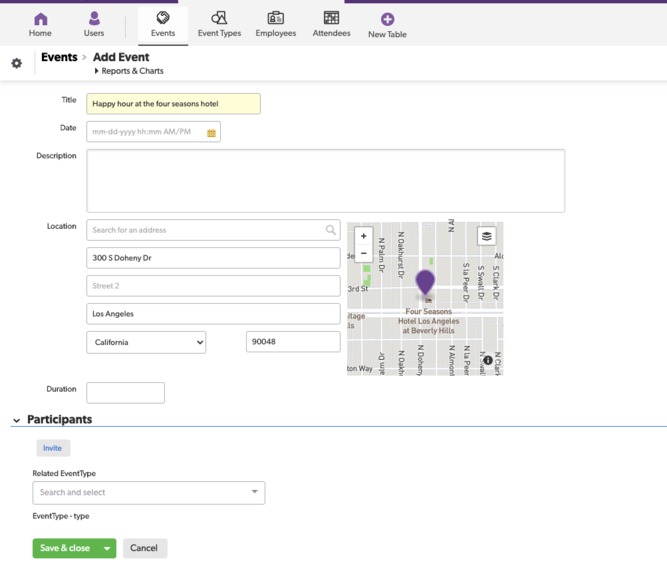Click the Duration field
The image size is (667, 573).
tap(125, 393)
